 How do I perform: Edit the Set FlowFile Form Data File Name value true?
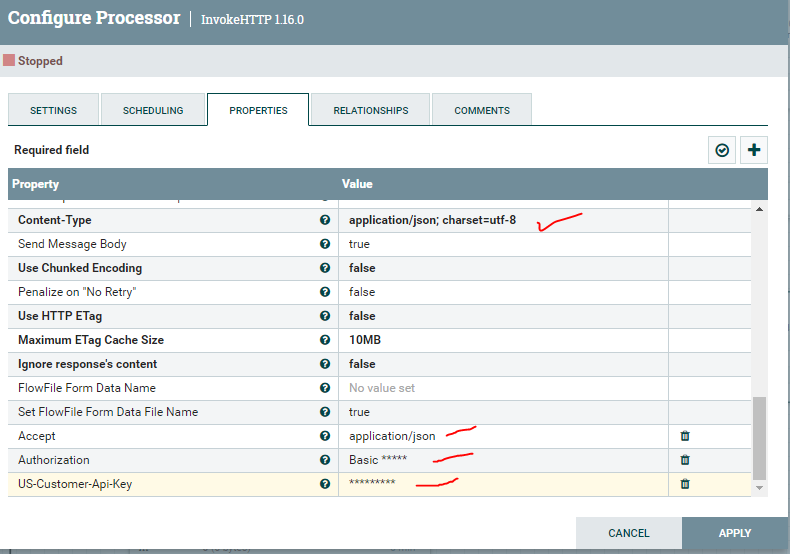(359, 412)
